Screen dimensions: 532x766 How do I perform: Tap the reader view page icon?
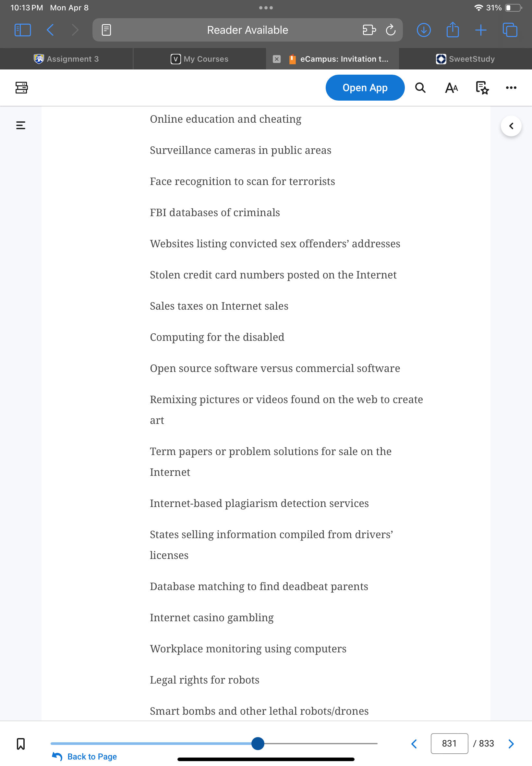[x=106, y=30]
